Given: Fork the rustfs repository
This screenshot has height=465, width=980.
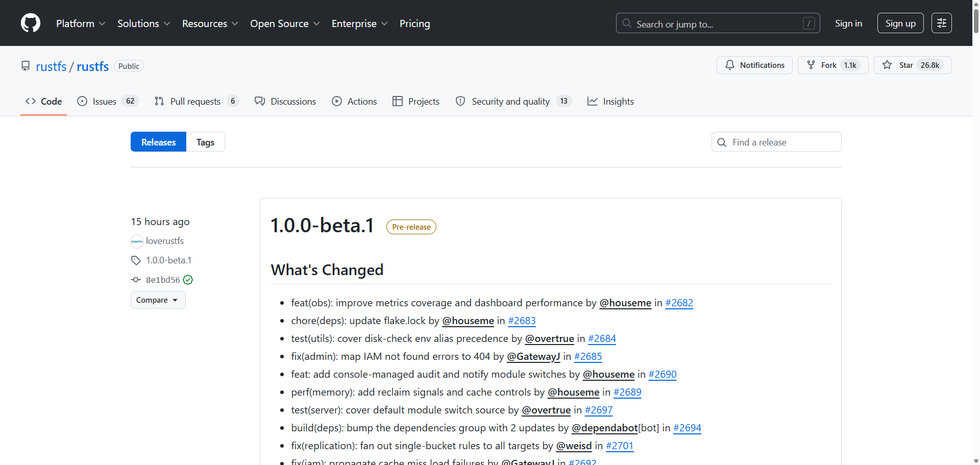Looking at the screenshot, I should (x=832, y=65).
